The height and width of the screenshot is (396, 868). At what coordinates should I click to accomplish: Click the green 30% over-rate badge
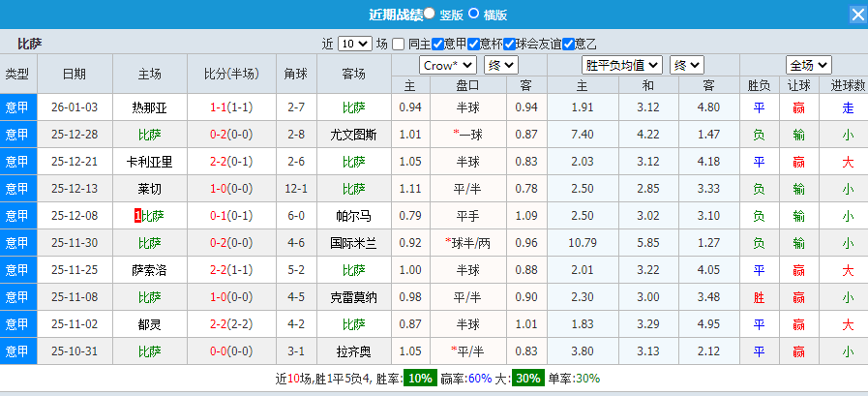(x=527, y=379)
